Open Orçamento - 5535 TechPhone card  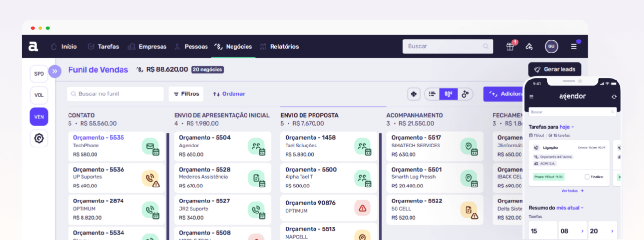click(x=116, y=146)
